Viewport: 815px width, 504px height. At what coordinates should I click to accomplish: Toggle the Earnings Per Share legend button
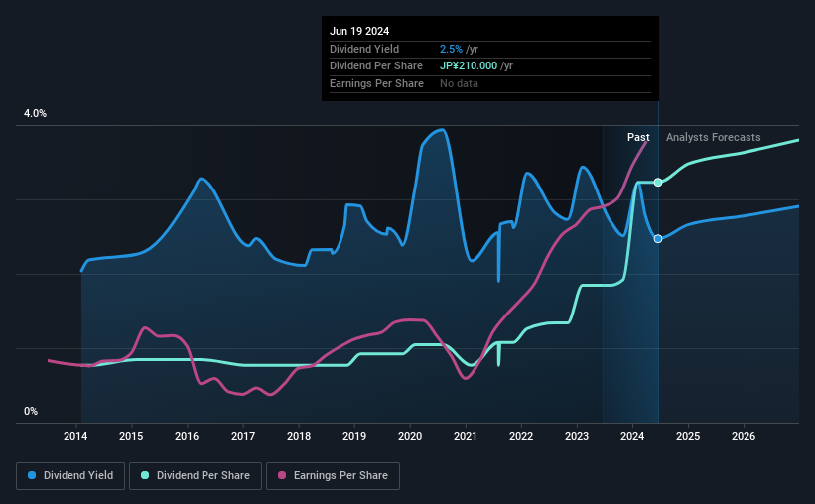pos(333,476)
